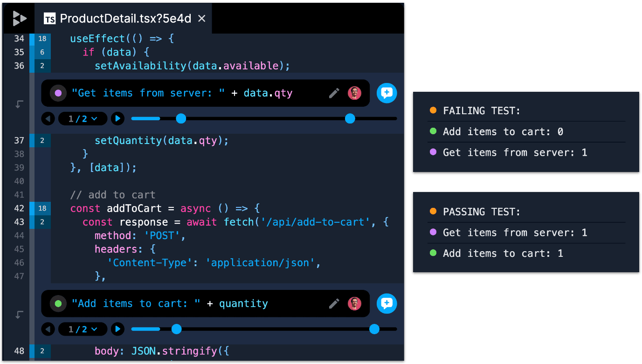Open the 1/2 hit dropdown under lower log

point(83,330)
